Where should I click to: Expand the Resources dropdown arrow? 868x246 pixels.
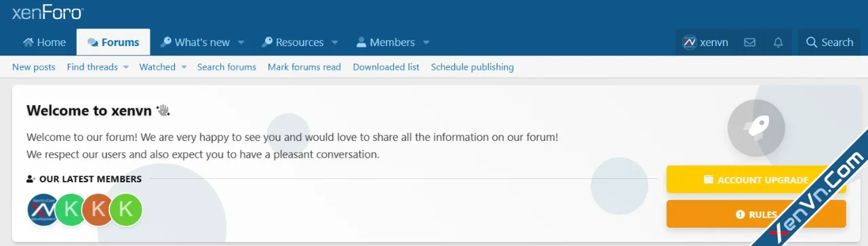[334, 42]
